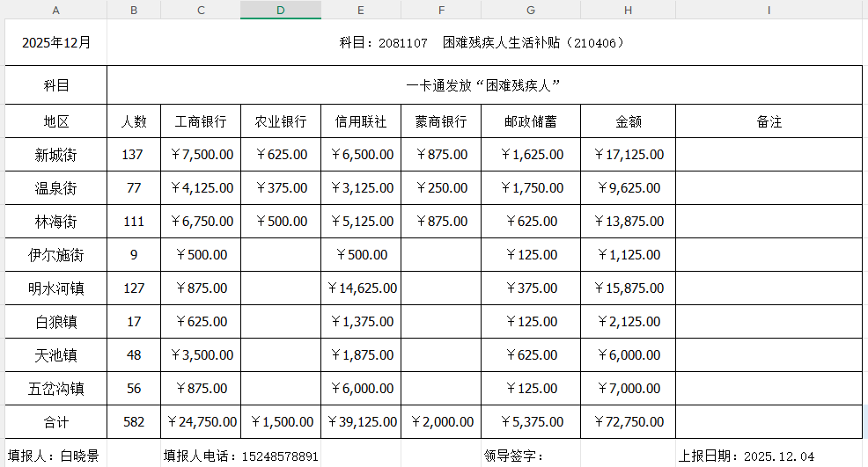Viewport: 868px width, 467px height.
Task: Select the 农业银行 heading cell
Action: (x=280, y=121)
